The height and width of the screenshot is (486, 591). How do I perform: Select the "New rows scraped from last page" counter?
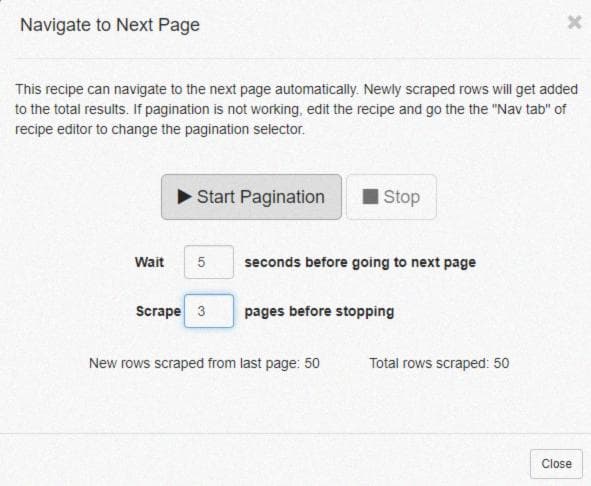coord(204,363)
